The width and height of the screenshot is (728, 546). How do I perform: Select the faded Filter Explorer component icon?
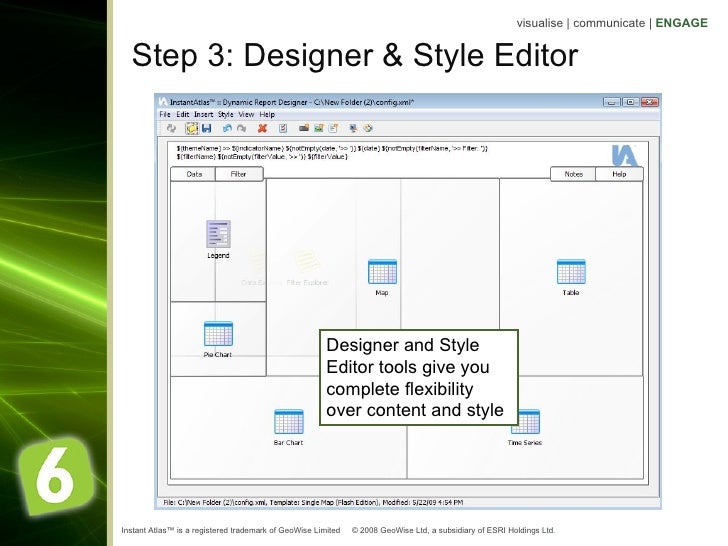coord(307,261)
